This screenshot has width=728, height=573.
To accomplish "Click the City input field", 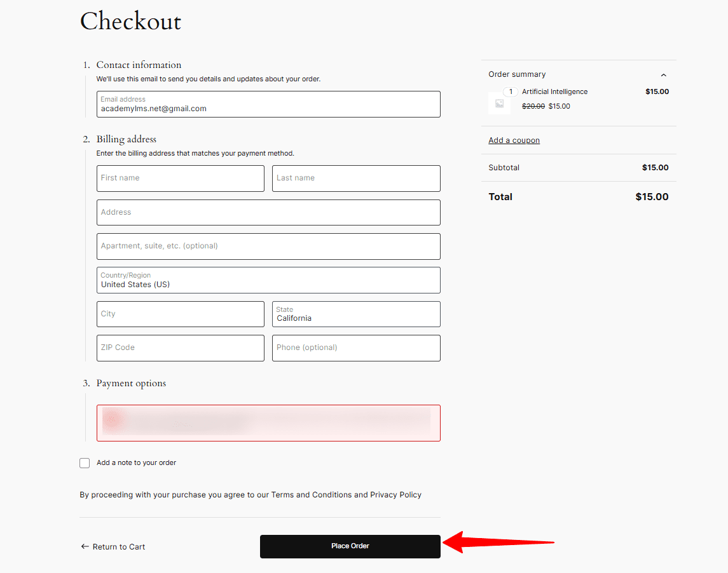I will (180, 314).
